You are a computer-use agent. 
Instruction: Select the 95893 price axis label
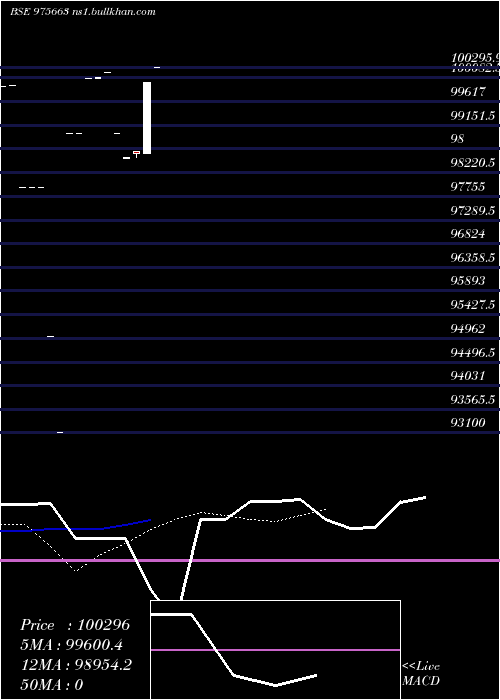[467, 281]
